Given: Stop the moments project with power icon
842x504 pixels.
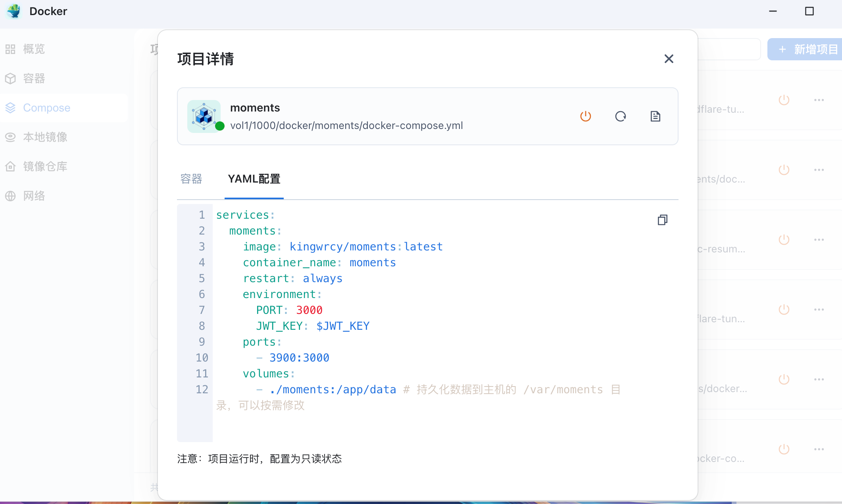Looking at the screenshot, I should [585, 116].
